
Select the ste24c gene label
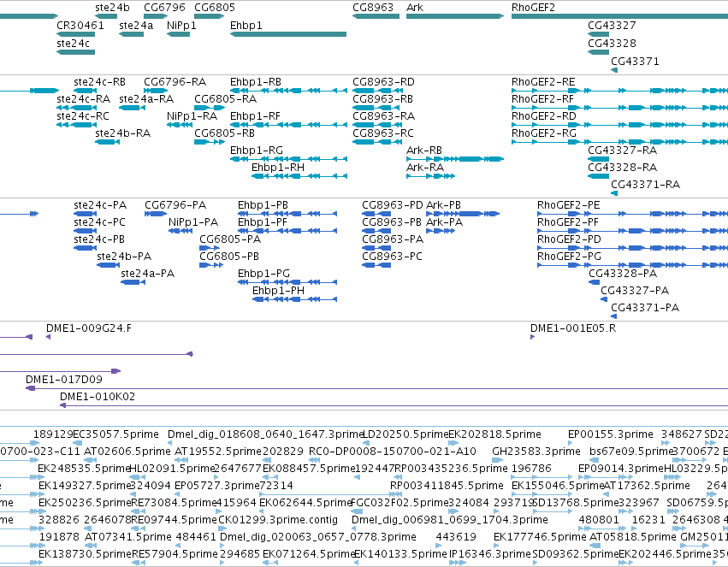pos(73,43)
